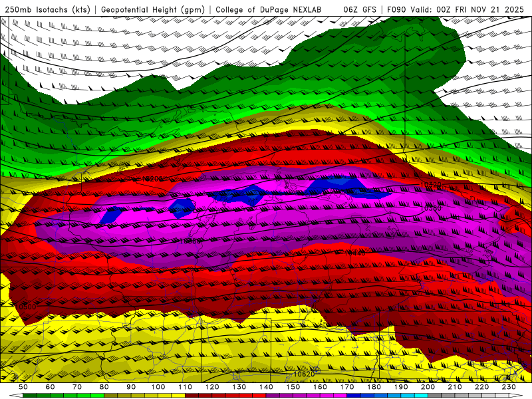Click the 230 knot colorbar label
Image resolution: width=532 pixels, height=399 pixels.
pos(509,387)
